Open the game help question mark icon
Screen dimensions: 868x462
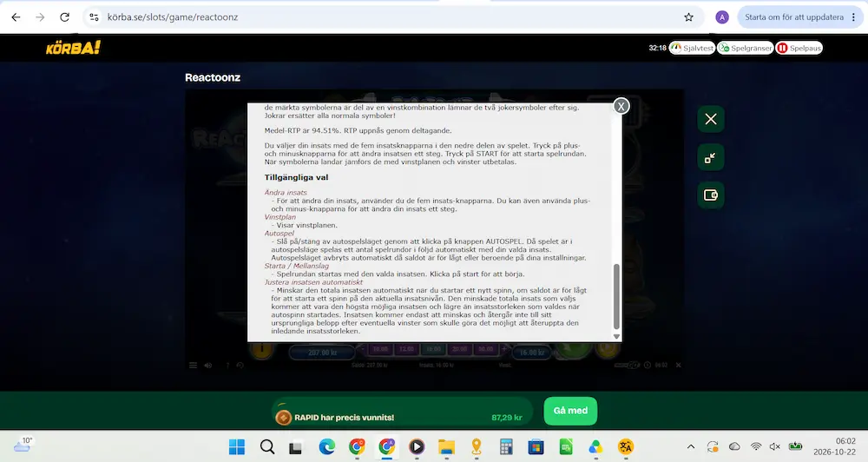coord(227,365)
